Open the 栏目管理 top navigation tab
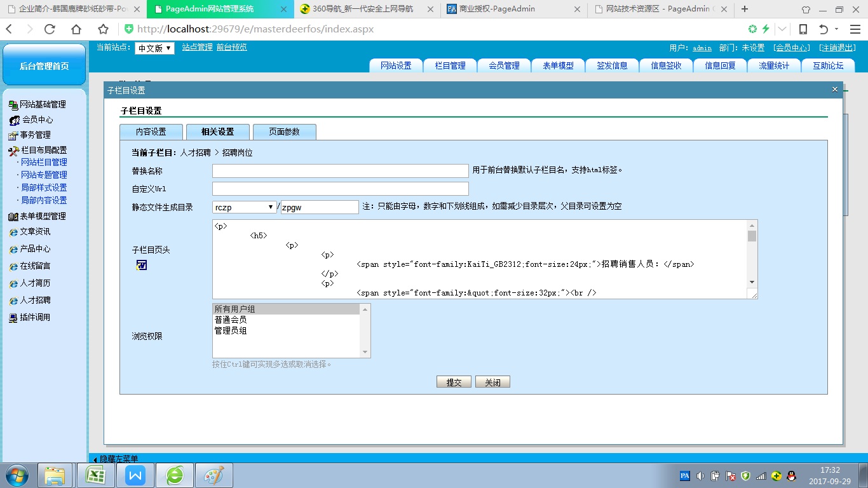Viewport: 868px width, 488px height. coord(450,65)
